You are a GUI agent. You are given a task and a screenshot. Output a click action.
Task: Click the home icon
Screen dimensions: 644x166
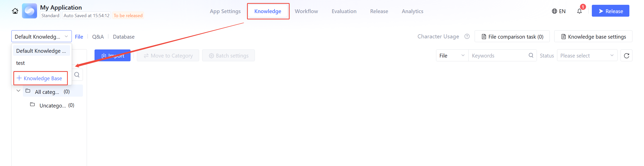click(15, 11)
